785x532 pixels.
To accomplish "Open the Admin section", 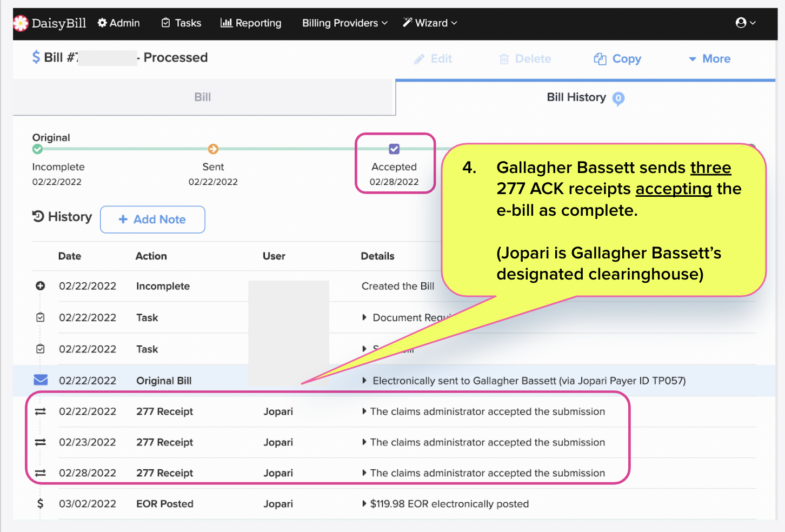I will 118,23.
